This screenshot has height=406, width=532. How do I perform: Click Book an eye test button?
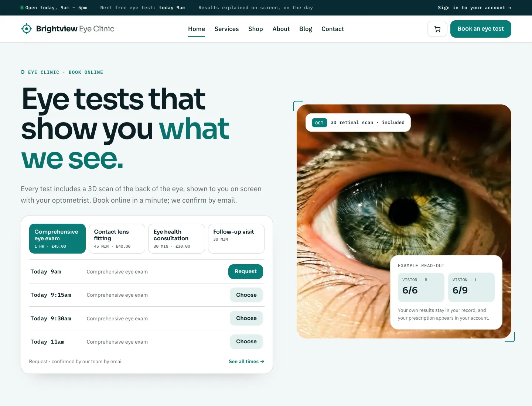[481, 29]
